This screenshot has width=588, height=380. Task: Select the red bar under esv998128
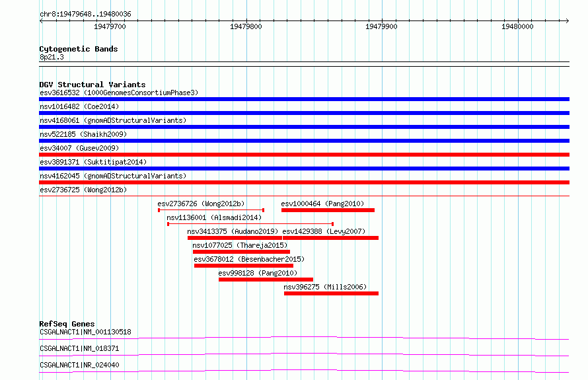click(266, 280)
